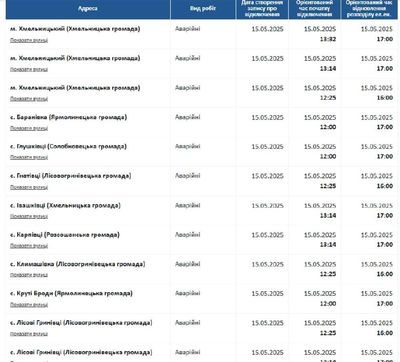The image size is (400, 362).
Task: Click record date '15.05.2025' in с. Климашівка row
Action: tap(267, 264)
